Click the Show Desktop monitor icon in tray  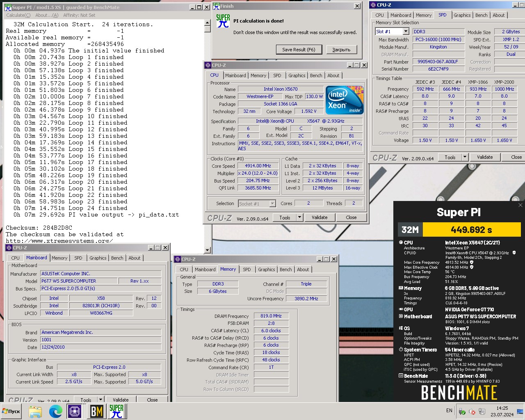tap(520, 411)
